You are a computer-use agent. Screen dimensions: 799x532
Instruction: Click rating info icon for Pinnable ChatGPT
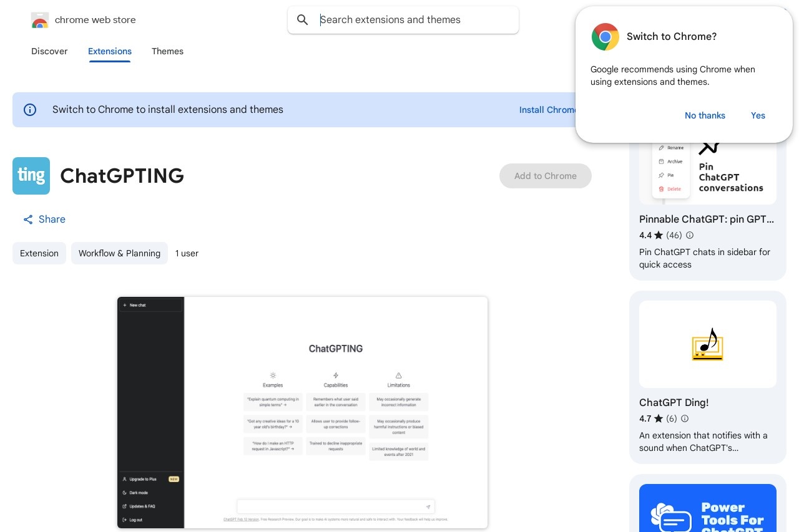pos(690,235)
